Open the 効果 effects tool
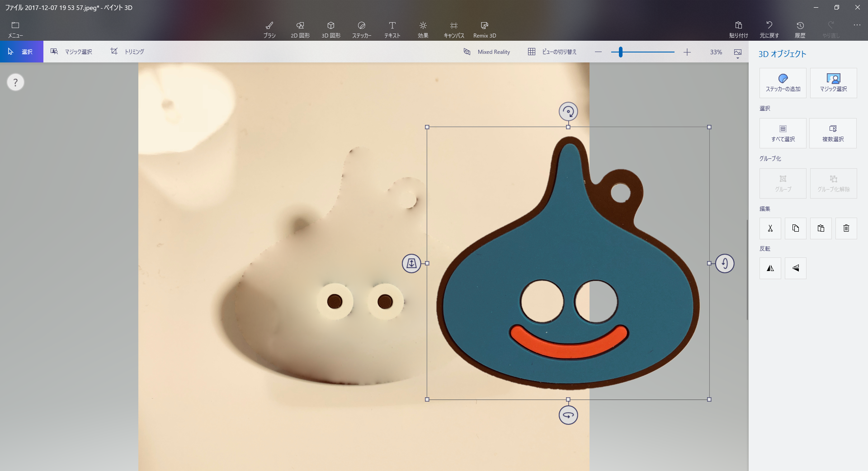Image resolution: width=868 pixels, height=471 pixels. coord(423,29)
